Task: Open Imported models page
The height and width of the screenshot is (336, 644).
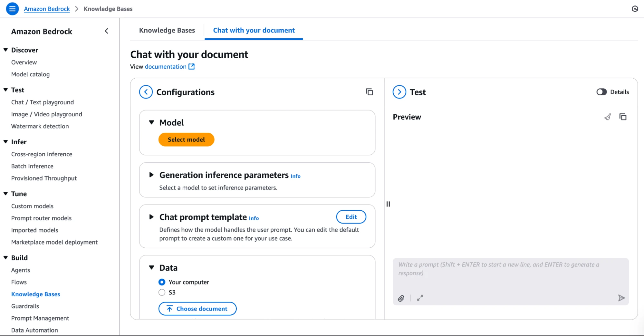Action: coord(34,230)
